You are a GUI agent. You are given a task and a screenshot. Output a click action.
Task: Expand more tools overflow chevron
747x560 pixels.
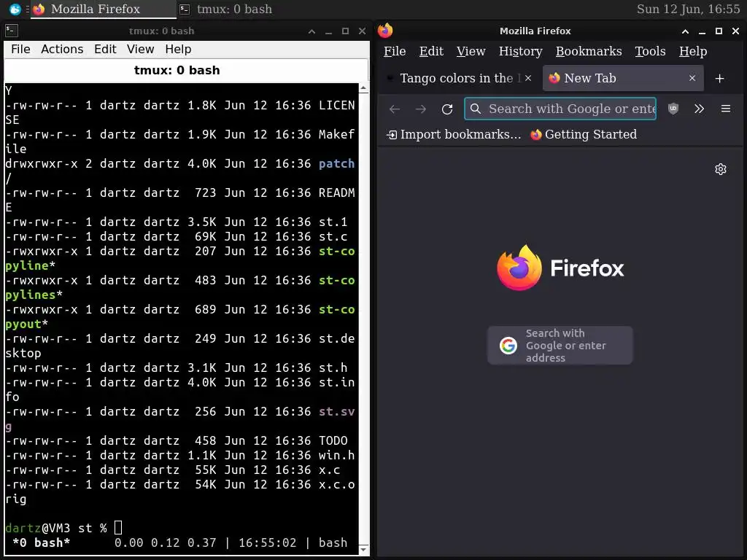point(699,109)
